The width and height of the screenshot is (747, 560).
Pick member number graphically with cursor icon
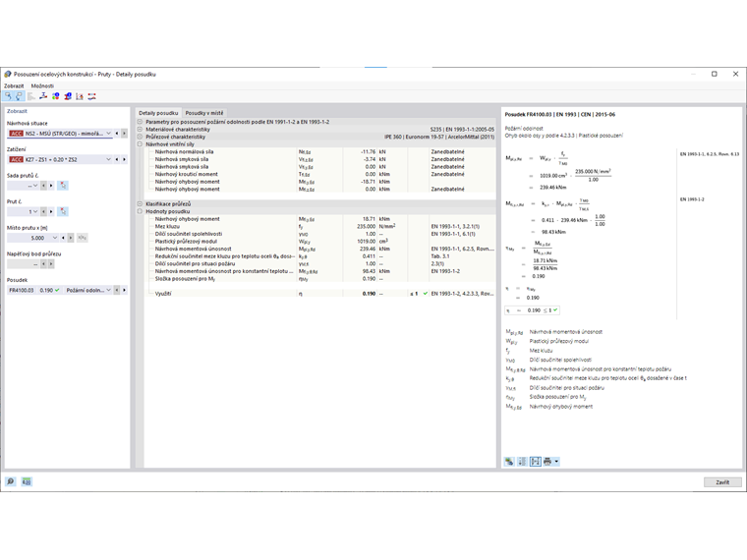pos(63,211)
